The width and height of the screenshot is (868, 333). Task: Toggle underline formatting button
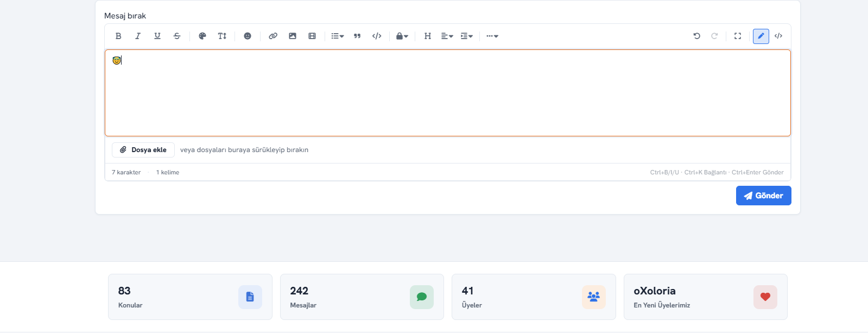pyautogui.click(x=157, y=36)
